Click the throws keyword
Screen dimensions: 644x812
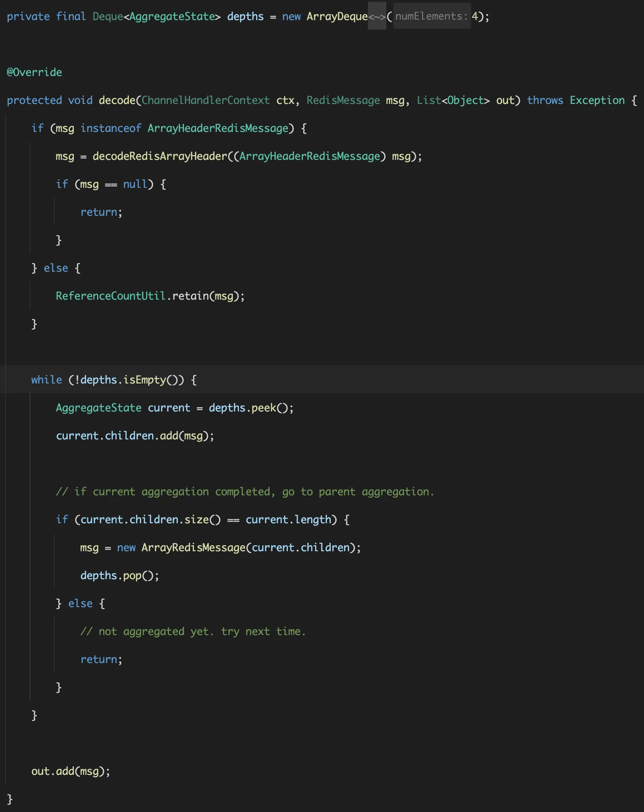[x=545, y=100]
